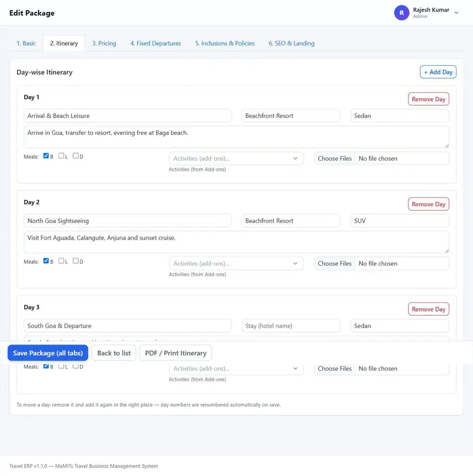Remove Day 2 from the itinerary

(x=429, y=205)
